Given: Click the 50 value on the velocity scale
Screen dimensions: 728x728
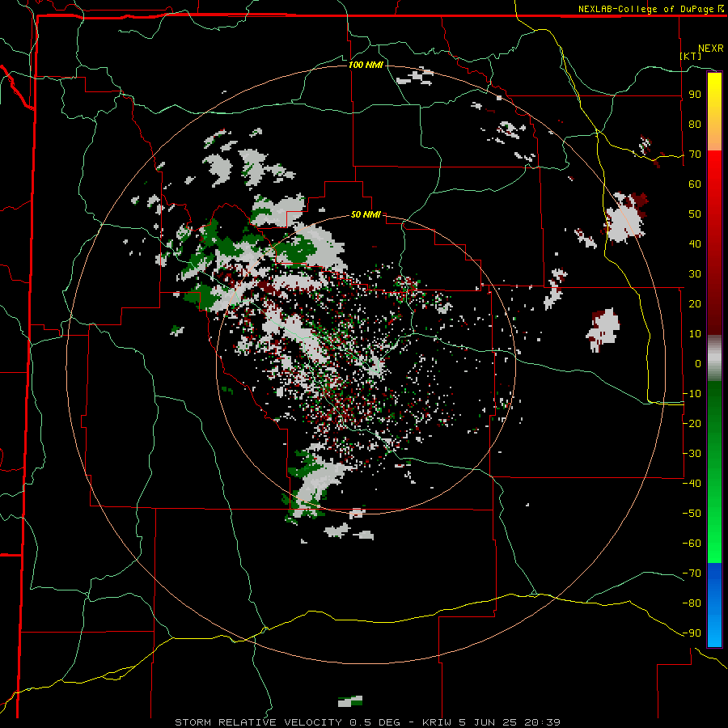Looking at the screenshot, I should (x=695, y=214).
